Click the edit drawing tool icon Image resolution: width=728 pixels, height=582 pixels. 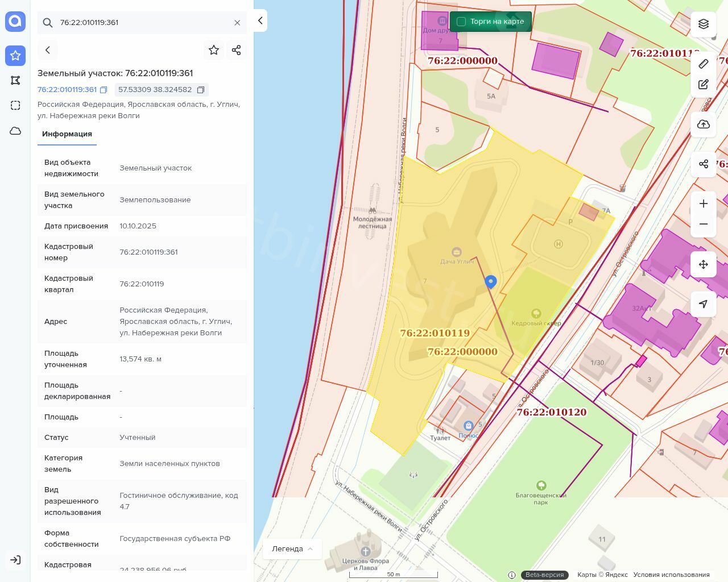point(704,85)
